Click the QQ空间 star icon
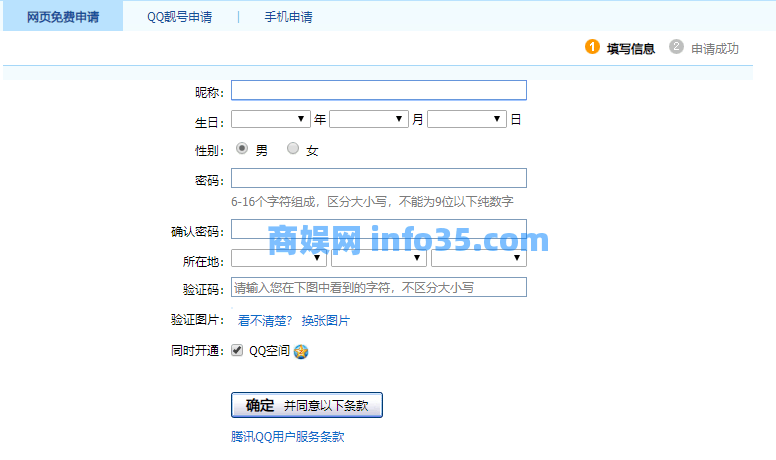The image size is (776, 460). (301, 352)
